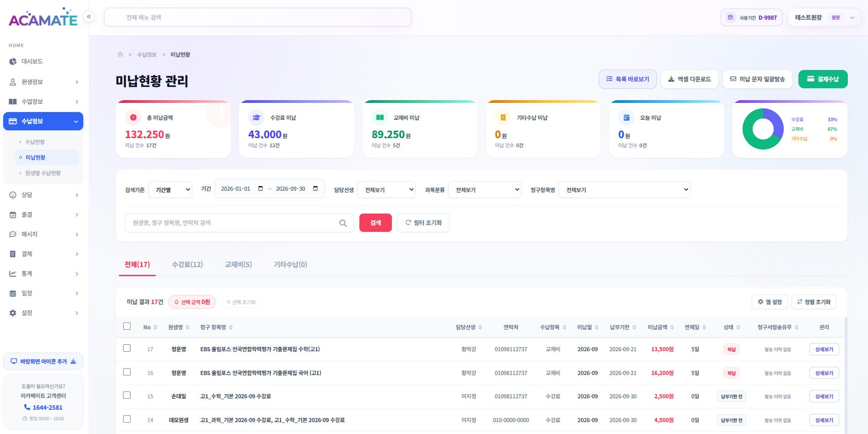The width and height of the screenshot is (868, 434).
Task: Click the 원생명 search input field
Action: pos(239,223)
